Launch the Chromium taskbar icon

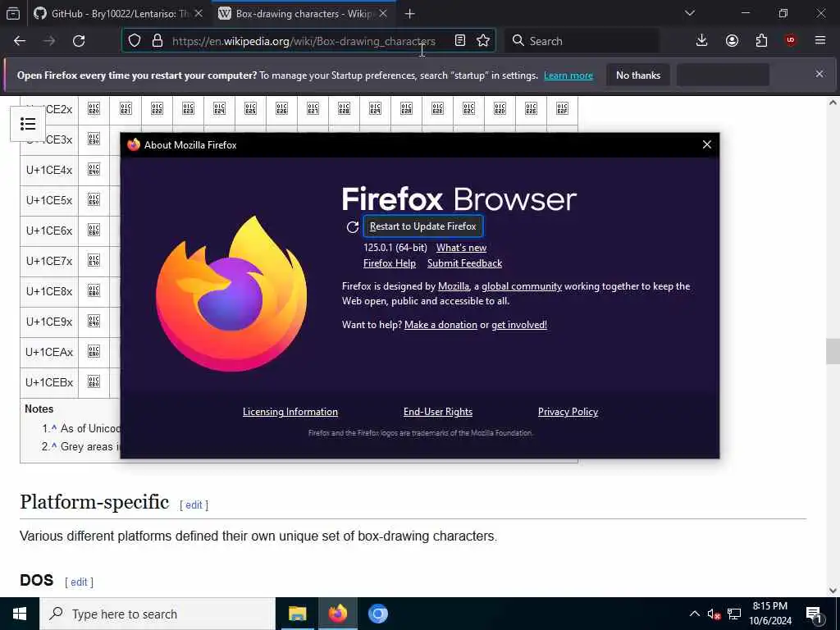tap(377, 614)
